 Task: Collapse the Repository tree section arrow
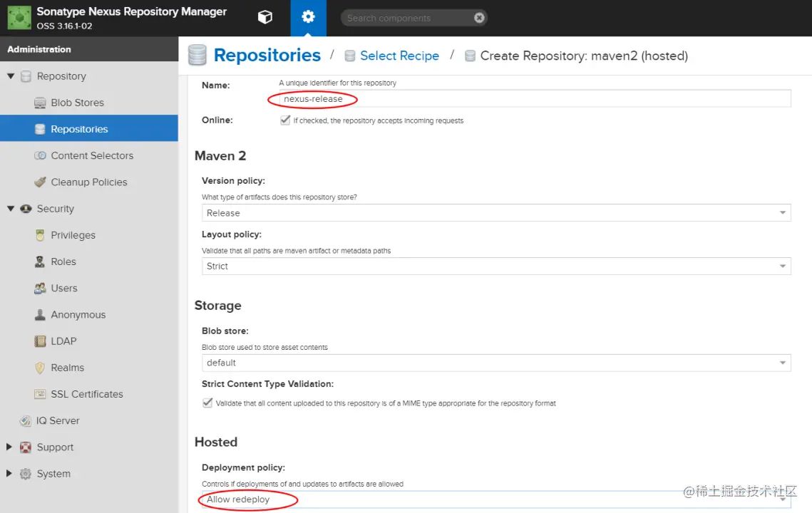tap(11, 76)
